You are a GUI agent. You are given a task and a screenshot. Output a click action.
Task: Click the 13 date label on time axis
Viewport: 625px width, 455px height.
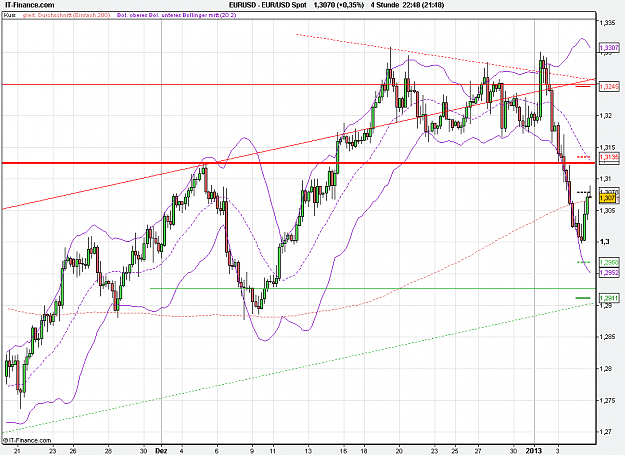pyautogui.click(x=308, y=451)
